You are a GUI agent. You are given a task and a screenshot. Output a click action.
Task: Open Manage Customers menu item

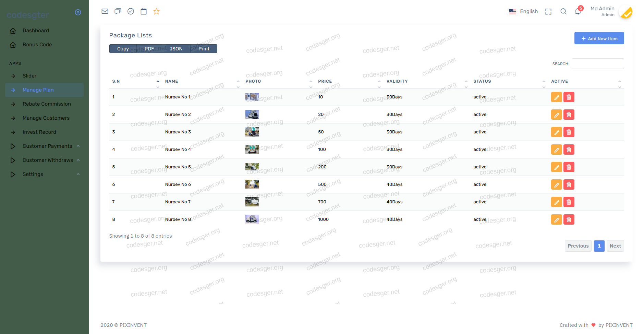point(46,118)
